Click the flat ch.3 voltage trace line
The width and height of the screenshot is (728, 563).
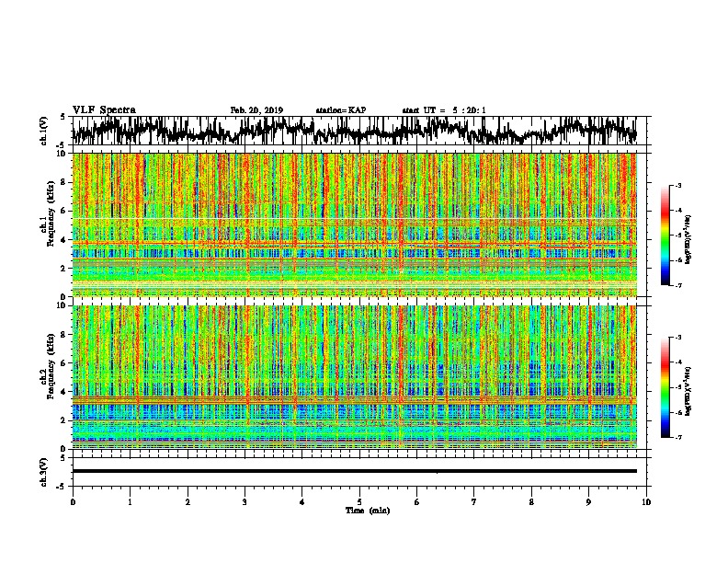click(x=354, y=471)
